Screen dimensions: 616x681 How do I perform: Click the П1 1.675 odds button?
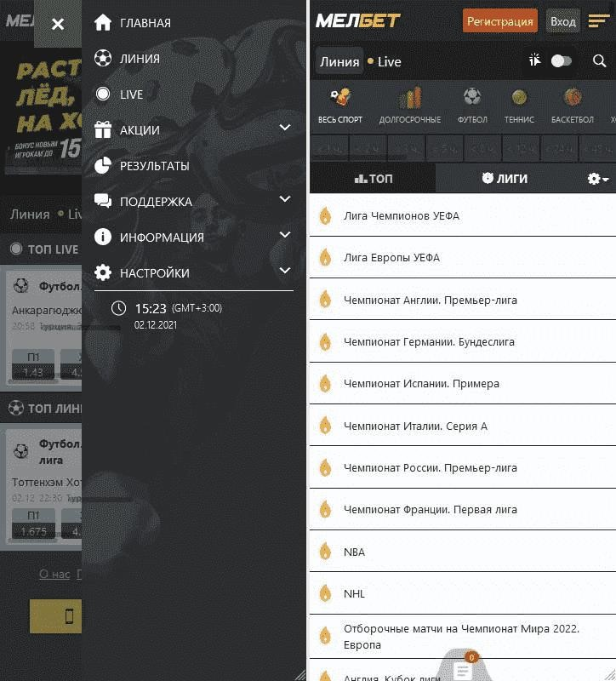click(x=33, y=524)
